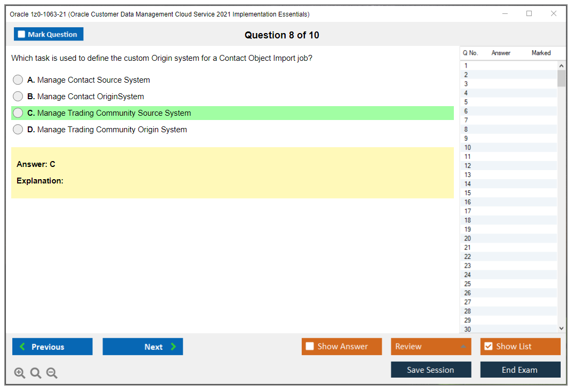
Task: Click the Answer column header
Action: click(501, 53)
